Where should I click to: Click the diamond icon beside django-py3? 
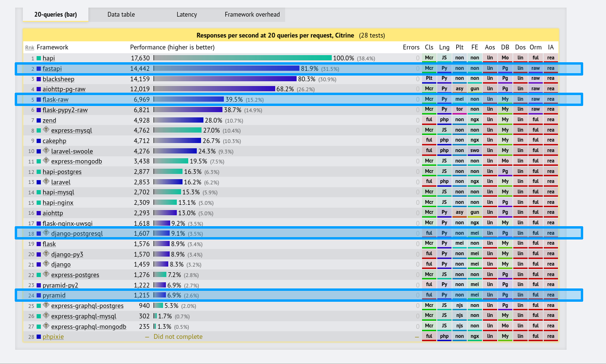point(46,254)
